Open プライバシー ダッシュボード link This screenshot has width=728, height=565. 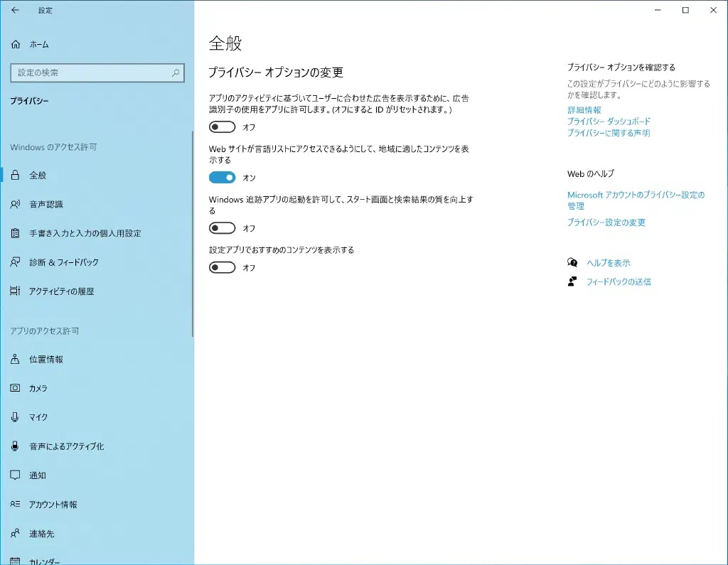pos(609,122)
